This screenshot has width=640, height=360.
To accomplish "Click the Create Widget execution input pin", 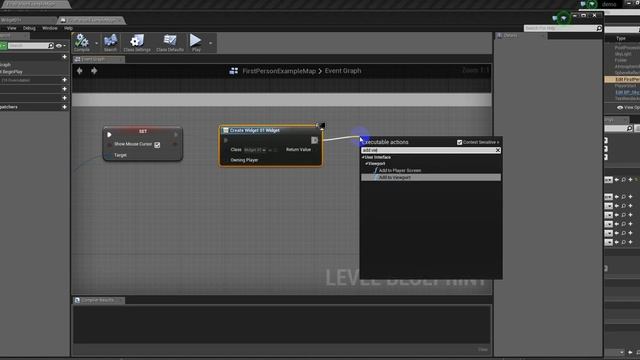I will (x=226, y=140).
